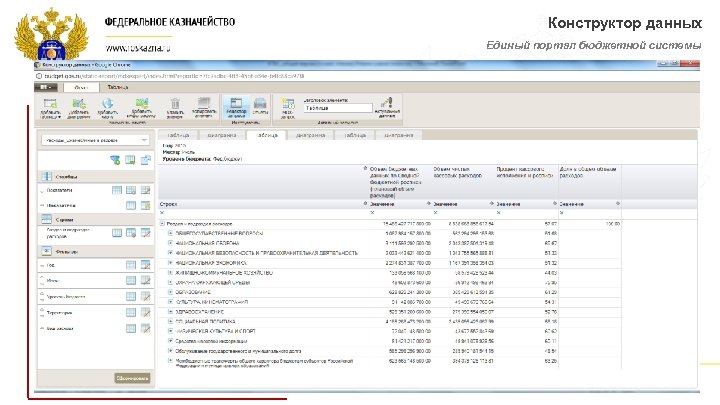720x405 pixels.
Task: Open the dark menu button left of ribbon tabs
Action: tap(46, 87)
